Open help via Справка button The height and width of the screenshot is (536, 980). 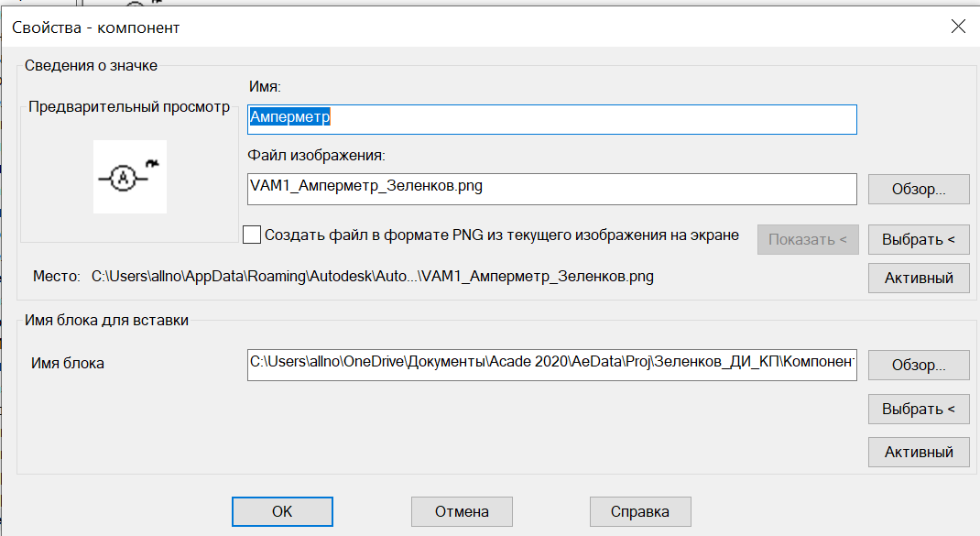tap(640, 511)
